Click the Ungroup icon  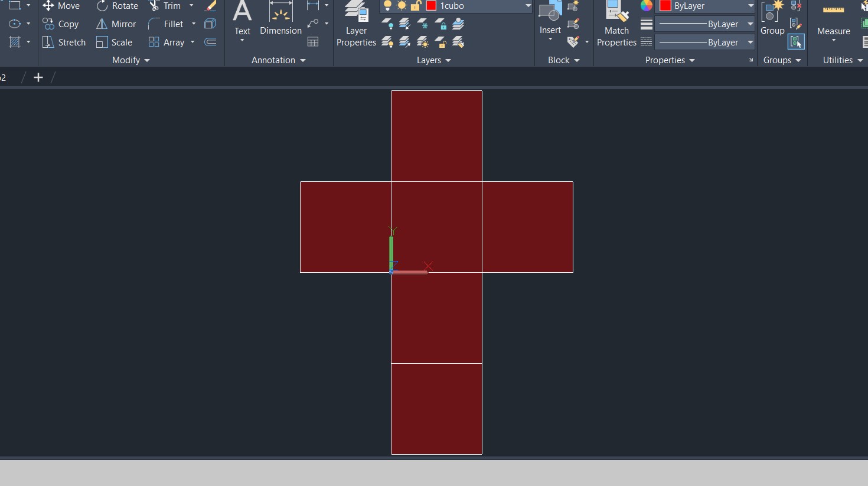click(796, 6)
